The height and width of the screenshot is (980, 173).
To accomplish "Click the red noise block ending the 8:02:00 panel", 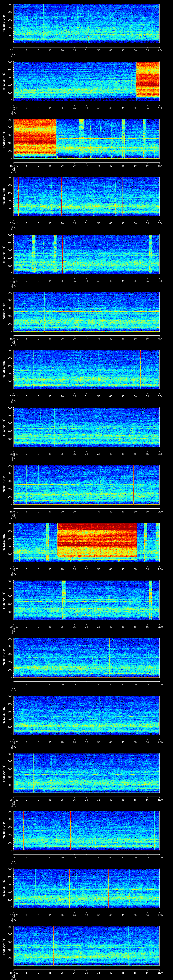I will (148, 80).
